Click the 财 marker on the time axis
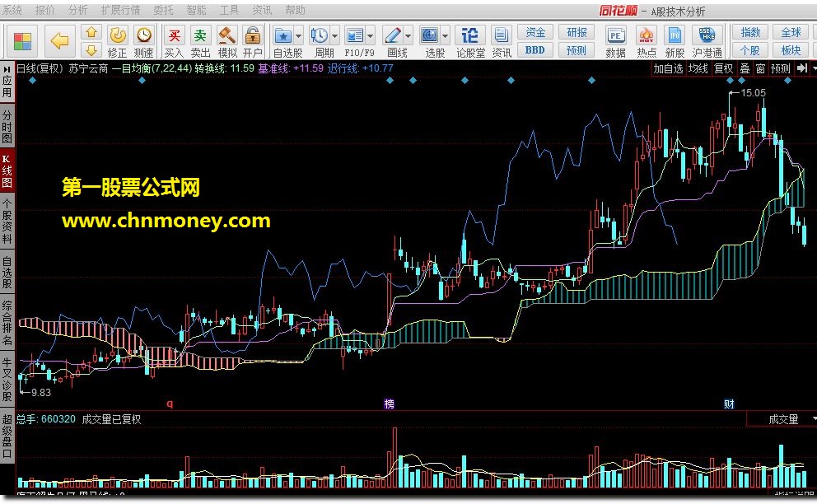The image size is (817, 504). (729, 404)
